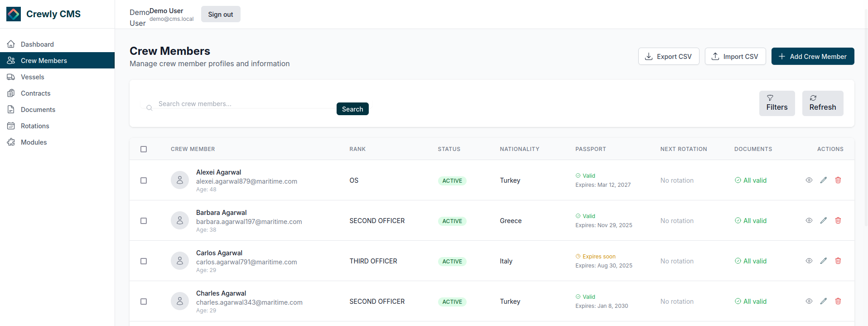The width and height of the screenshot is (868, 326).
Task: Click Barbara Agarwal's avatar icon
Action: coord(180,220)
